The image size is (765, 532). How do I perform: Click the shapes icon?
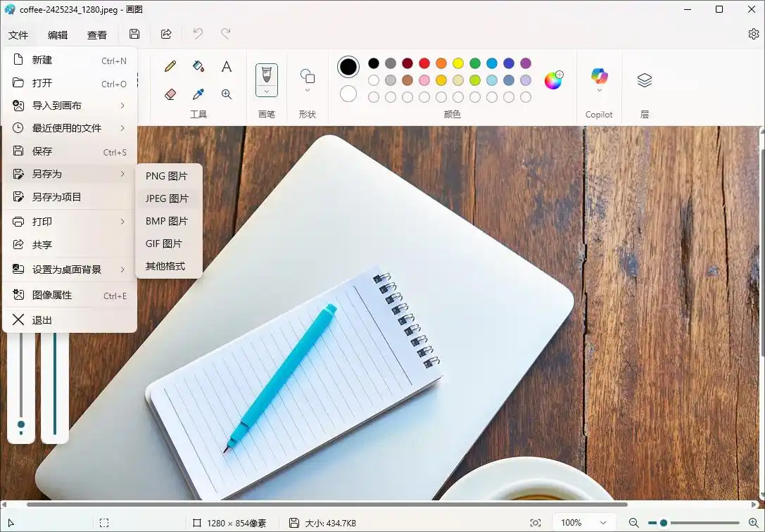point(308,77)
